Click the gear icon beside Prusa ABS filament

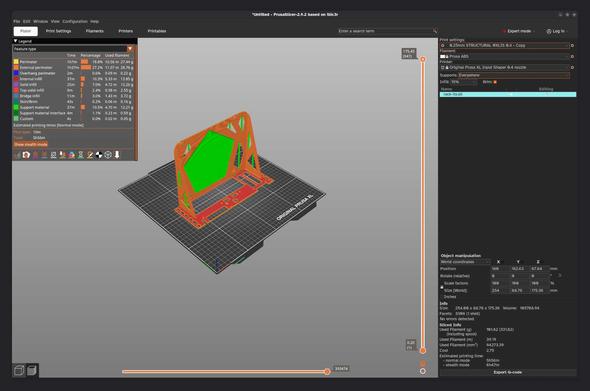[x=572, y=56]
